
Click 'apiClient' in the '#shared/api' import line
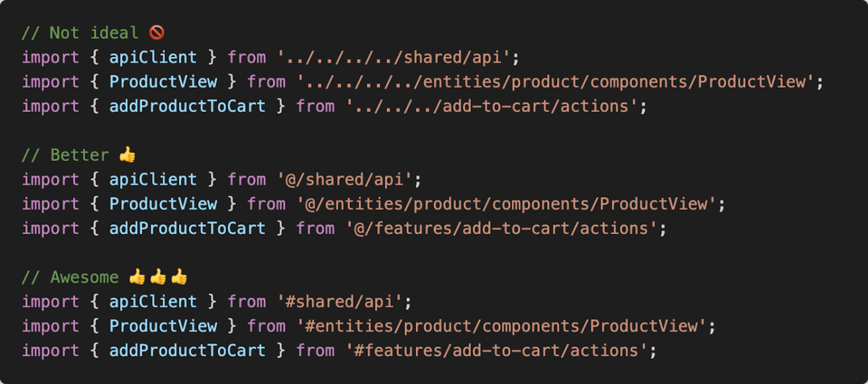pyautogui.click(x=153, y=301)
